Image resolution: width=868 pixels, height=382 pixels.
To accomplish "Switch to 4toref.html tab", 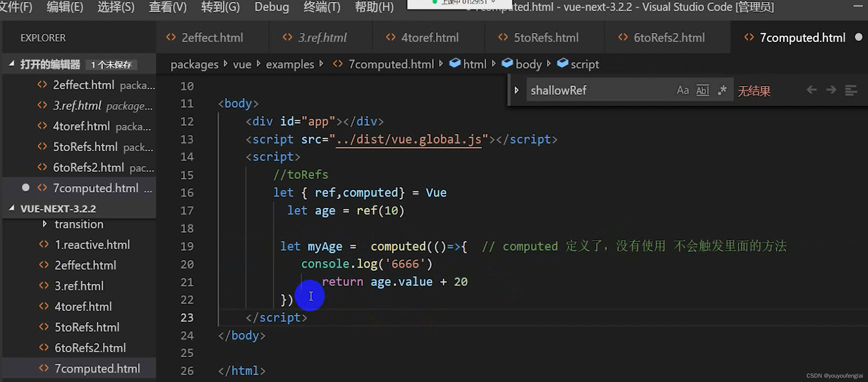I will [429, 37].
